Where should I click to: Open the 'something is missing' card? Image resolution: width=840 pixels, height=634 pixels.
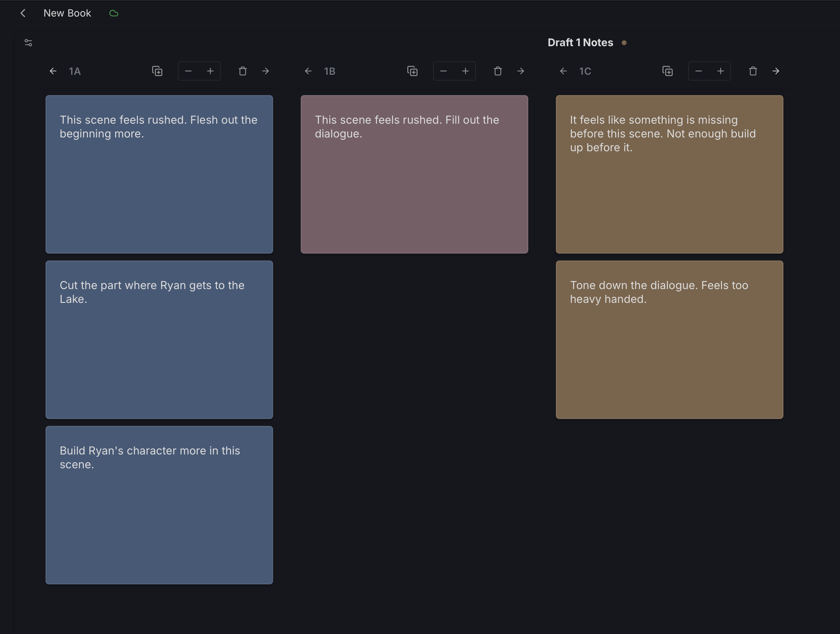tap(670, 174)
